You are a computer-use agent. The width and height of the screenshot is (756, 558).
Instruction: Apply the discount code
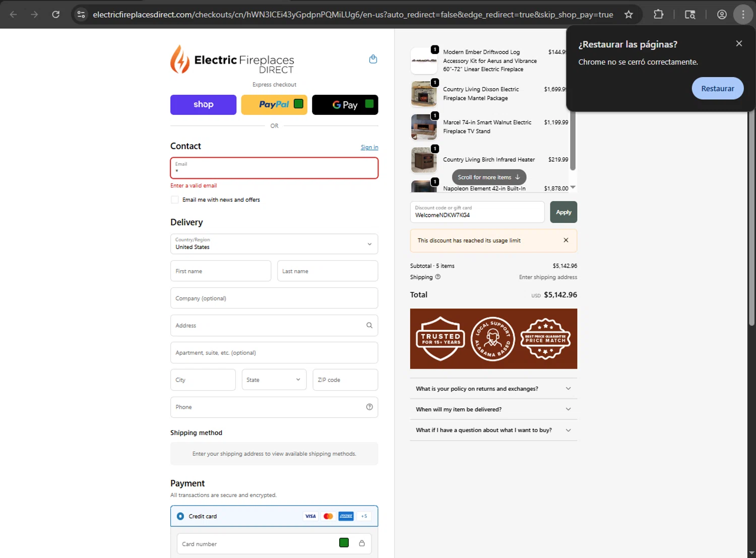(563, 212)
